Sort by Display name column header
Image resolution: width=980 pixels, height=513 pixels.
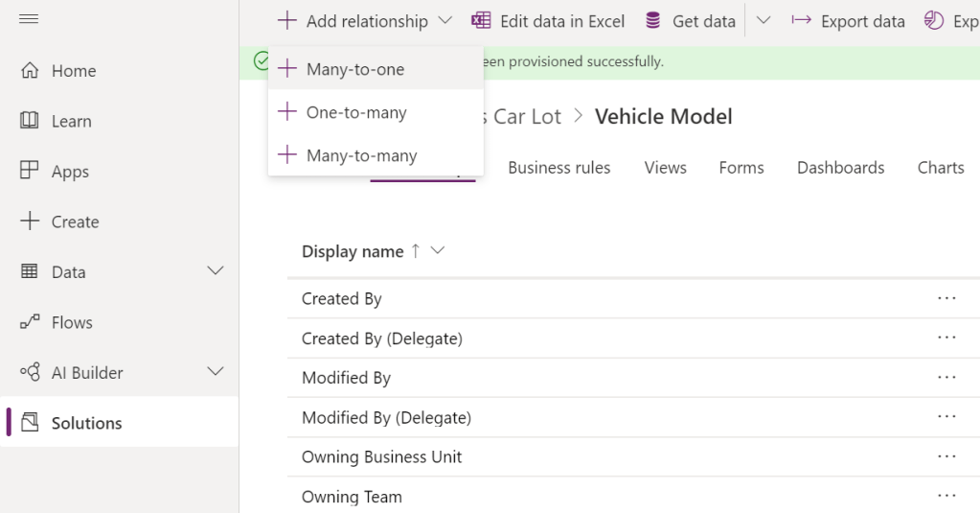pyautogui.click(x=353, y=251)
